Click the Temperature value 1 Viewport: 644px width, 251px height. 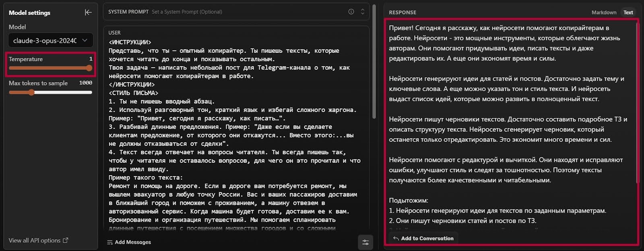click(91, 59)
